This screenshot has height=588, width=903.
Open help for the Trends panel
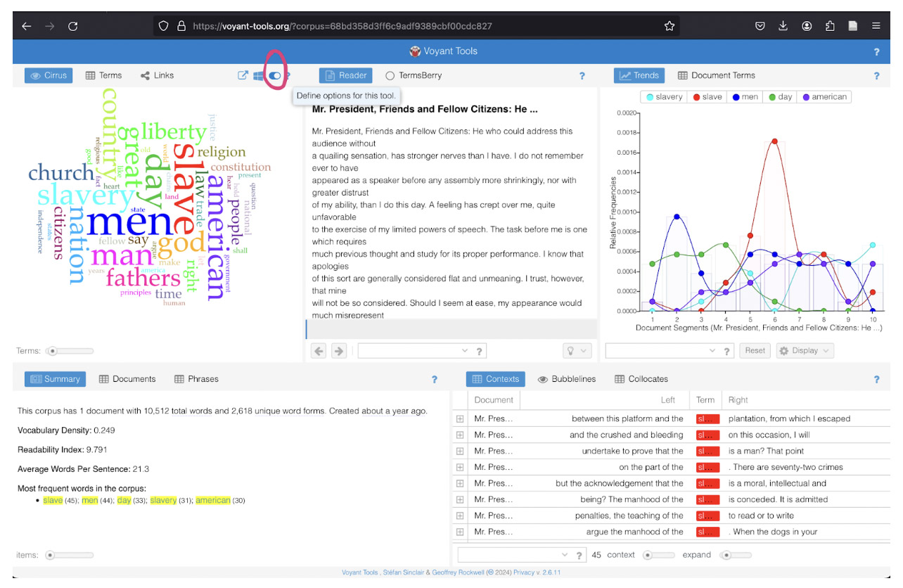[876, 76]
